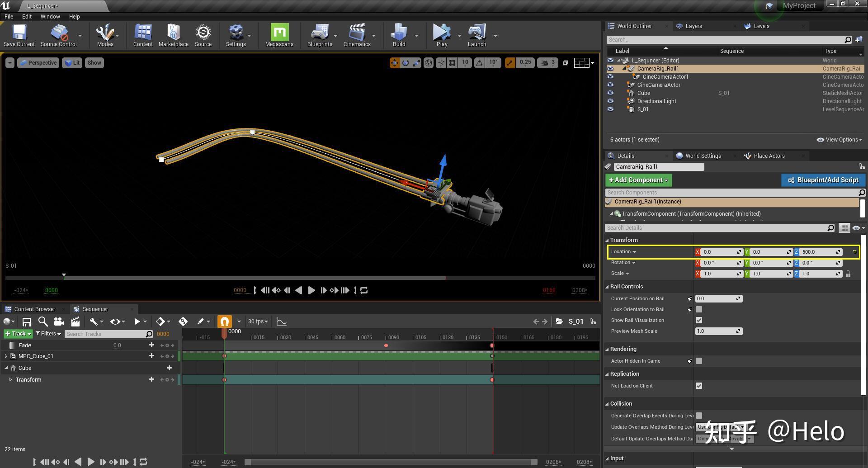The image size is (868, 468).
Task: Open the Perspective viewport dropdown
Action: [38, 62]
